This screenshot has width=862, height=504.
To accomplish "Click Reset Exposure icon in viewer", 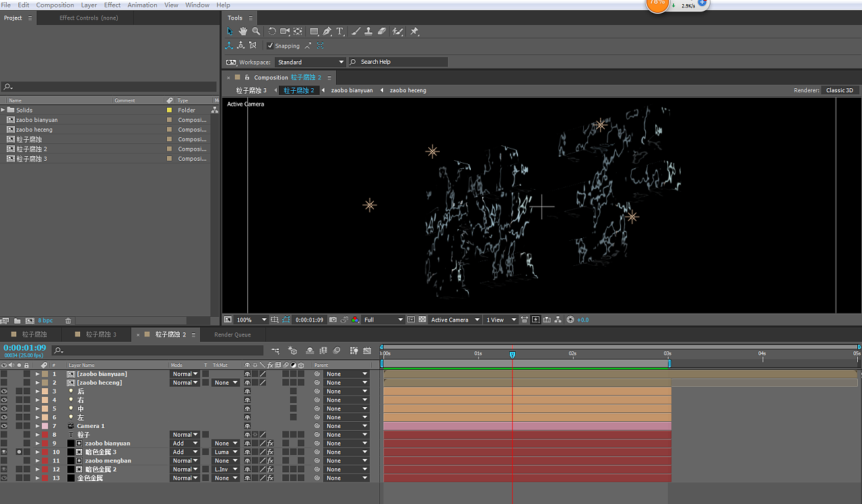I will pos(570,320).
